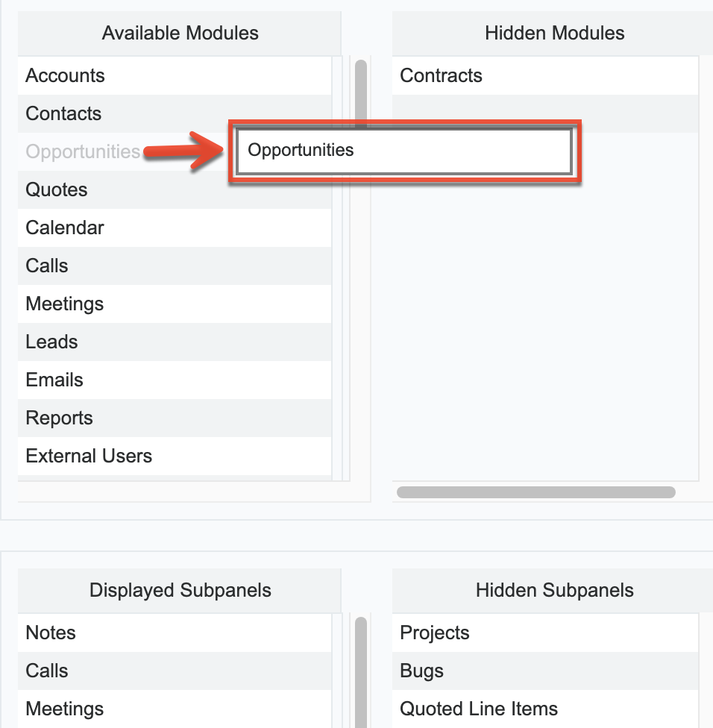The height and width of the screenshot is (728, 713).
Task: Click the Hidden Modules horizontal scrollbar
Action: point(536,492)
